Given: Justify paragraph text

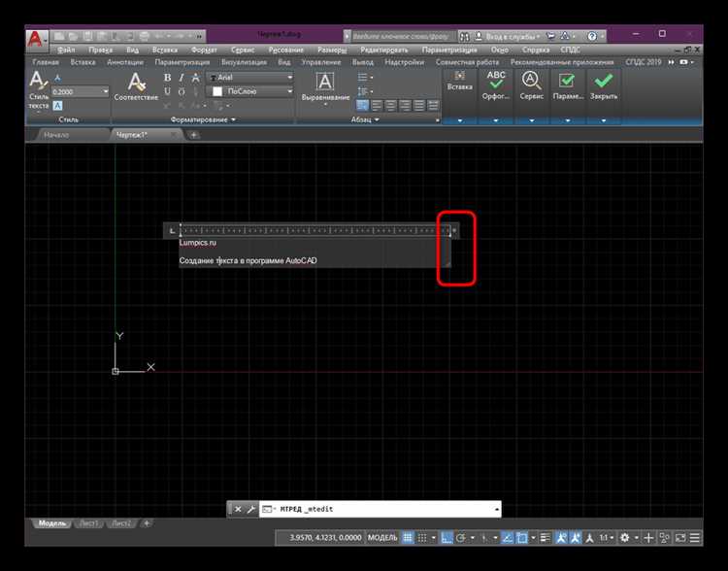Looking at the screenshot, I should [x=418, y=106].
